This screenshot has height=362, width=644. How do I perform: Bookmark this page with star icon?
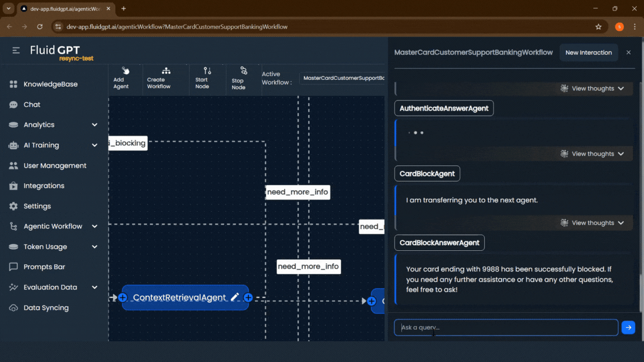tap(598, 27)
